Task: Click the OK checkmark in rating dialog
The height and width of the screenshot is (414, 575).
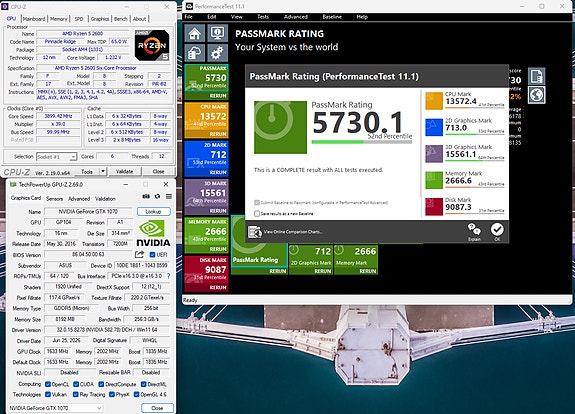Action: (497, 230)
